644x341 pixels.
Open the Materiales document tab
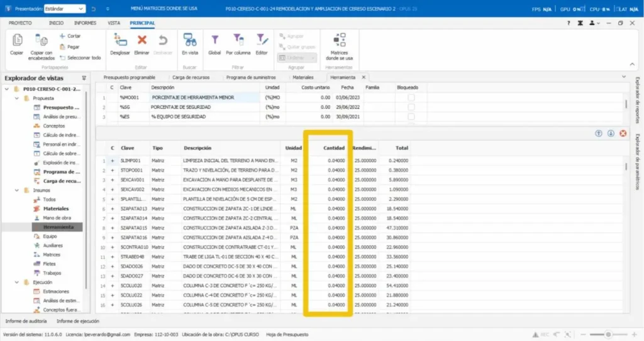tap(303, 77)
